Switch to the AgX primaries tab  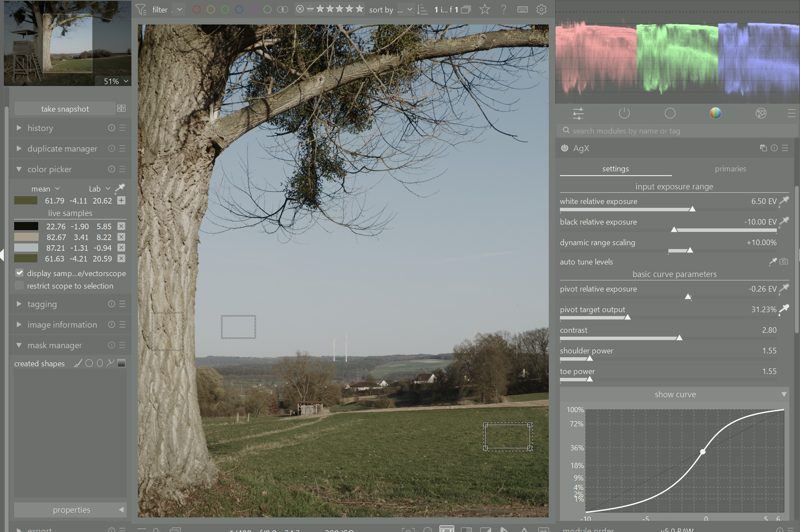pos(730,169)
